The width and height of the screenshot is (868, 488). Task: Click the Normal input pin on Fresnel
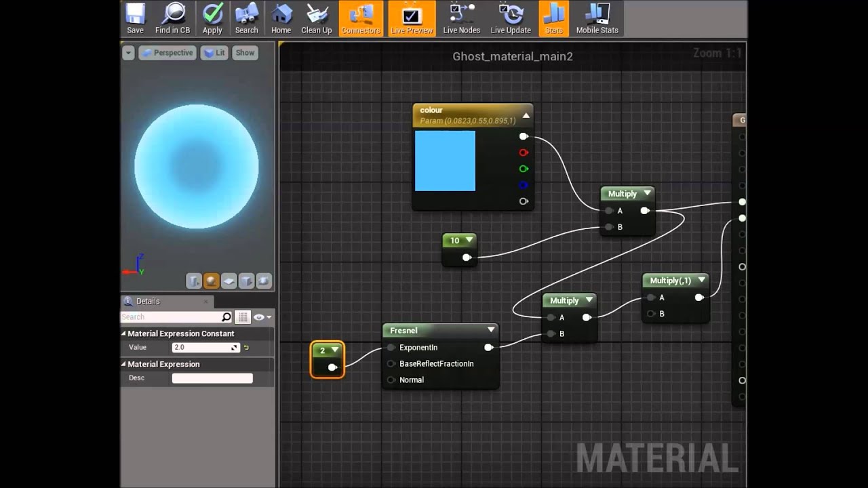391,380
